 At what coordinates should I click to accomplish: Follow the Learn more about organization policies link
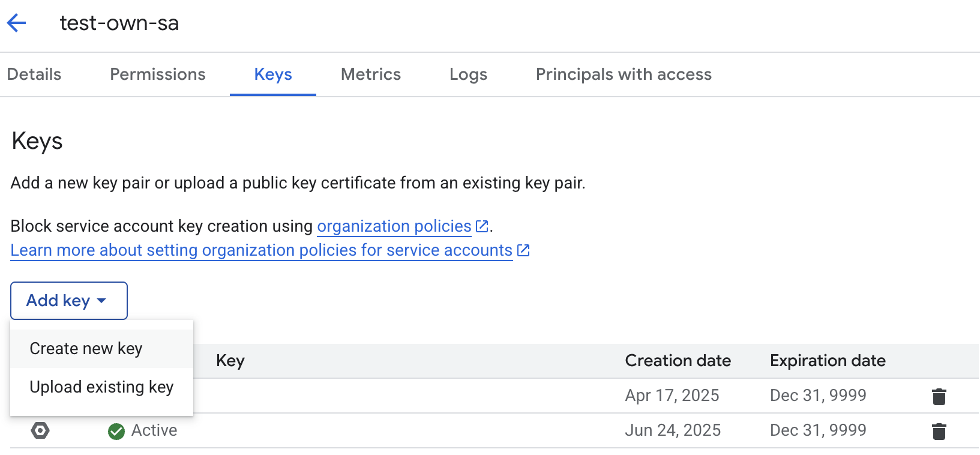261,250
